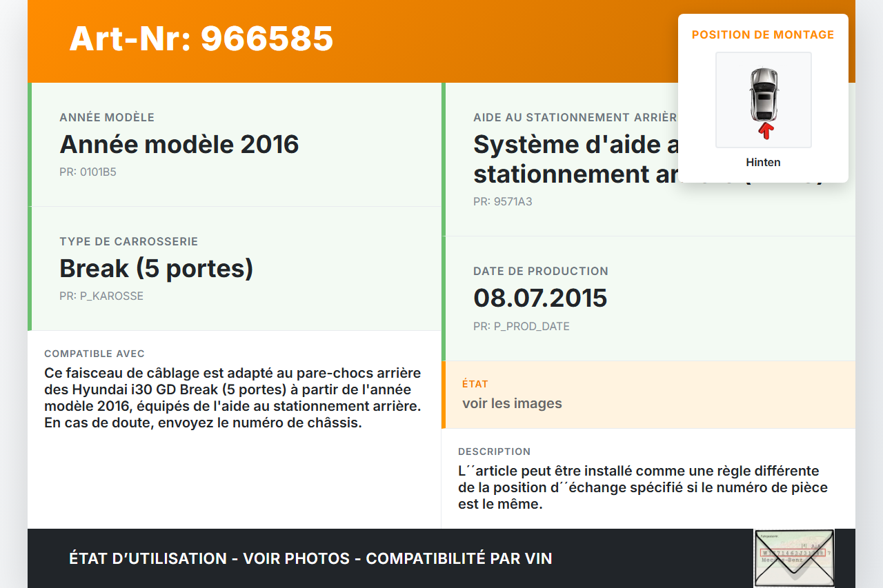883x588 pixels.
Task: Select the production date 08.07.2015
Action: pos(540,298)
